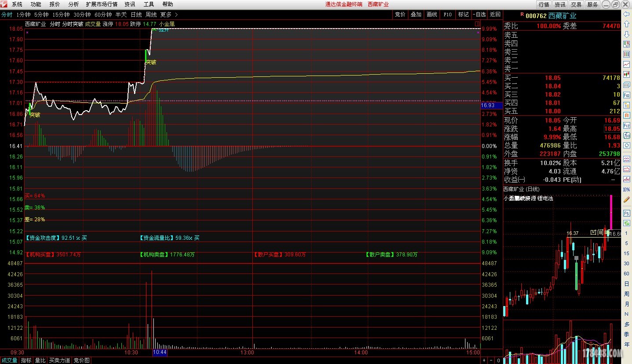Viewport: 632px width, 364px height.
Task: Select the 竞价图 bottom tab
Action: [x=81, y=360]
